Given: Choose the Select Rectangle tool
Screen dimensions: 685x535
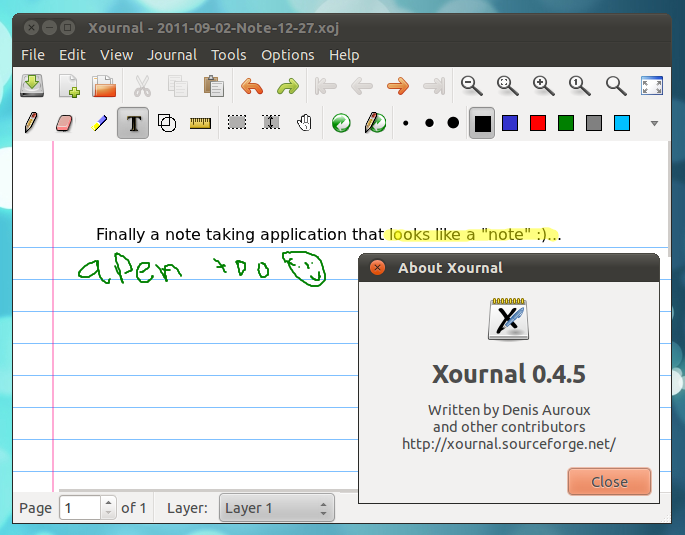Looking at the screenshot, I should coord(237,122).
